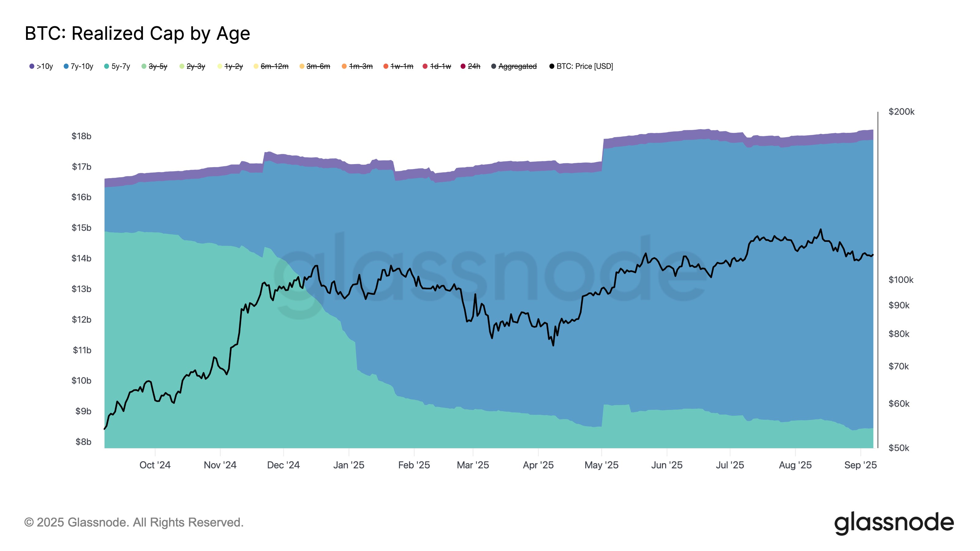Click the chart title BTC: Realized Cap by Age
The image size is (980, 551).
(137, 33)
